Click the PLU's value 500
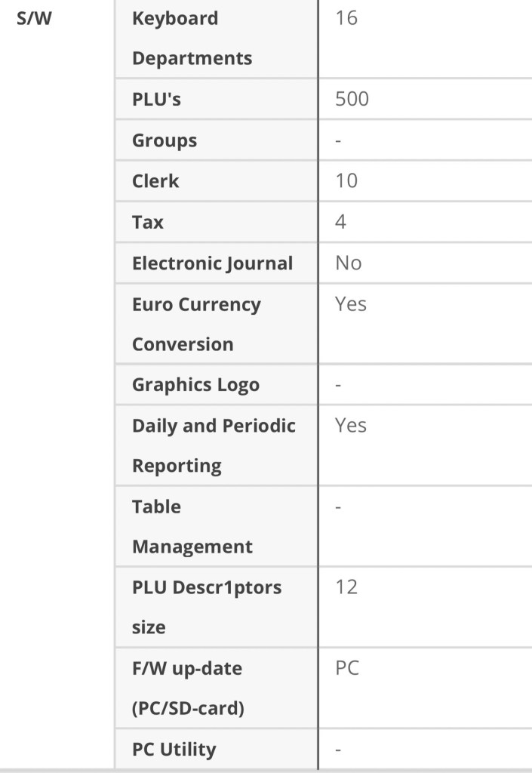 coord(352,99)
